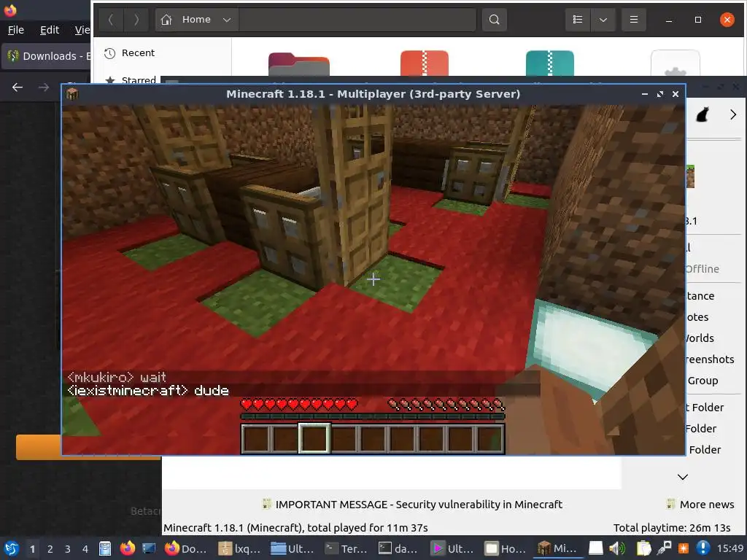Viewport: 747px width, 560px height.
Task: Click Group button in launcher panel
Action: [x=703, y=381]
